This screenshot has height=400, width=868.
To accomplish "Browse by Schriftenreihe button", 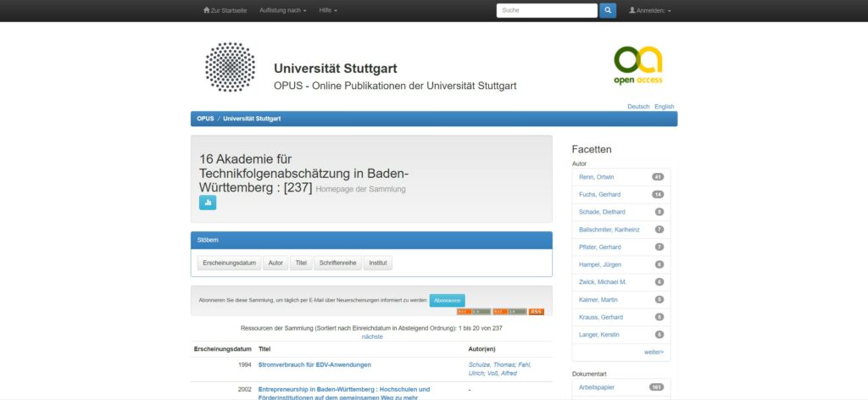I will tap(337, 264).
